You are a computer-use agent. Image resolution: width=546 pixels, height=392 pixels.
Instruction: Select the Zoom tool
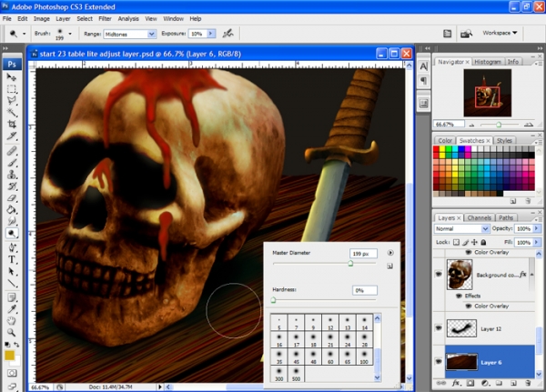click(x=12, y=333)
